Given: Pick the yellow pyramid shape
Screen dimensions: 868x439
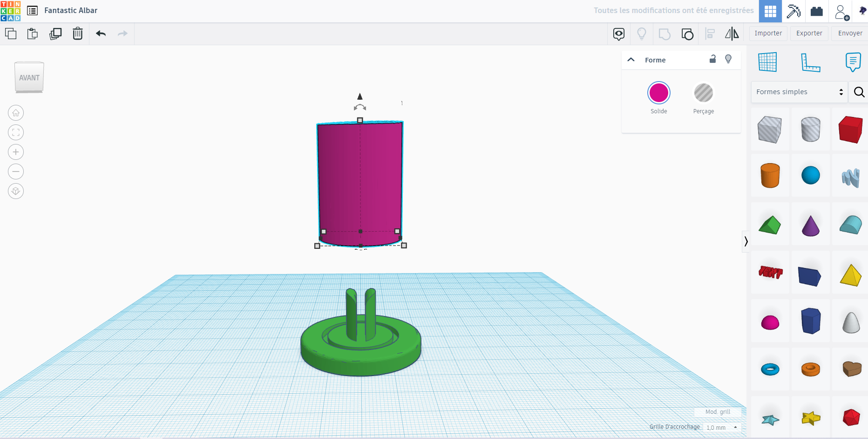Looking at the screenshot, I should point(851,275).
